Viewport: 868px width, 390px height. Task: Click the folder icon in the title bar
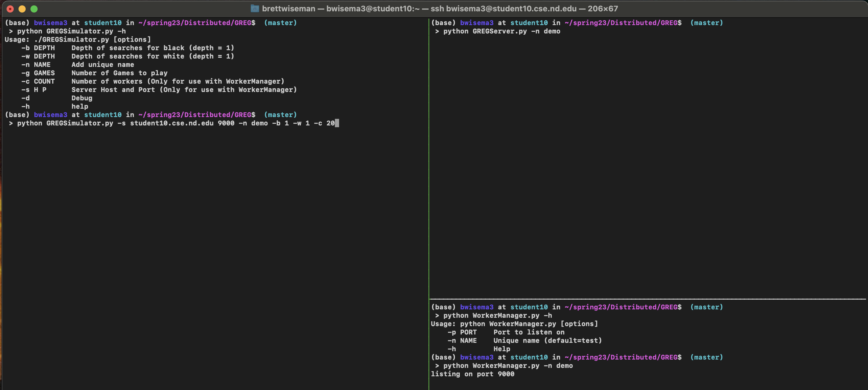point(255,8)
